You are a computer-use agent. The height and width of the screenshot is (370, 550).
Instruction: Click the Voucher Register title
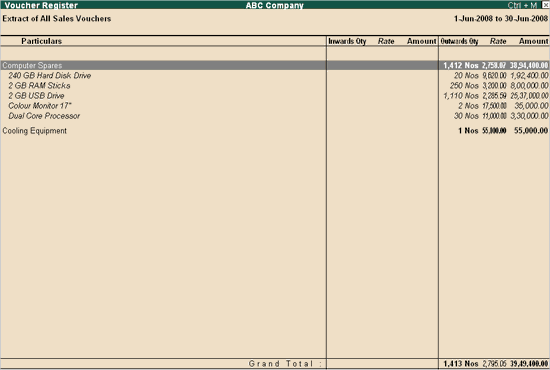pyautogui.click(x=41, y=5)
